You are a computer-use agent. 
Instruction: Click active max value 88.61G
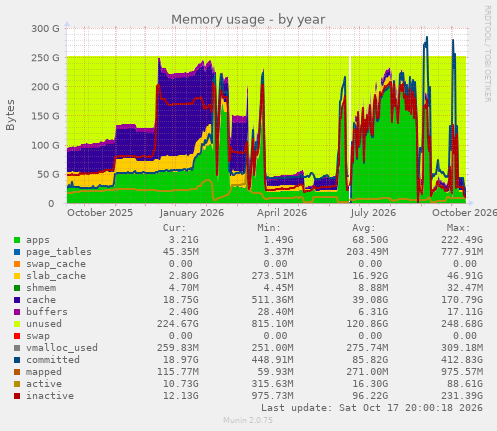point(465,384)
